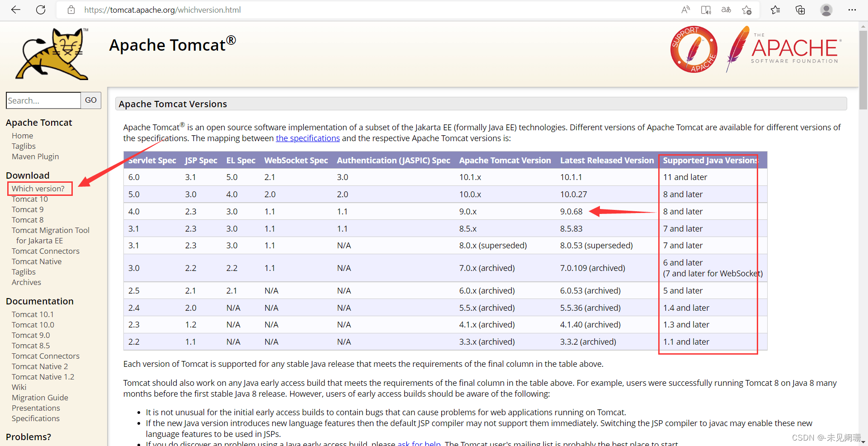
Task: Add page to favorites star icon
Action: pyautogui.click(x=746, y=10)
